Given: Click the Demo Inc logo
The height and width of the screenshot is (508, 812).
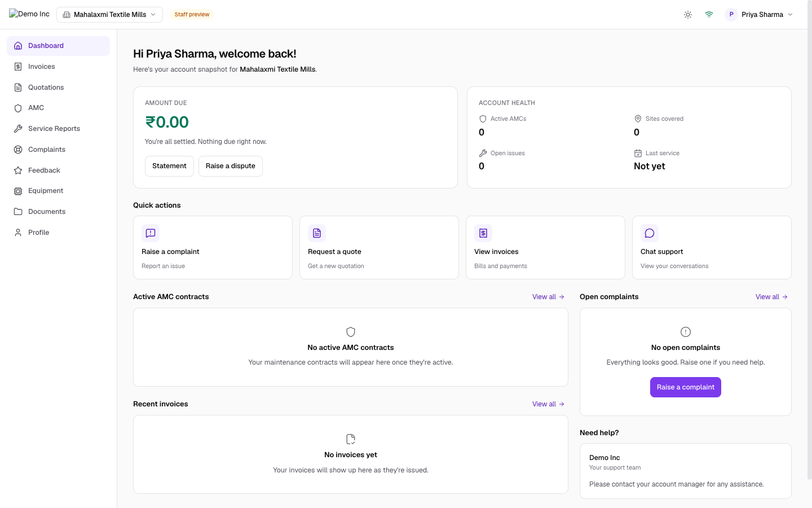Looking at the screenshot, I should [29, 14].
